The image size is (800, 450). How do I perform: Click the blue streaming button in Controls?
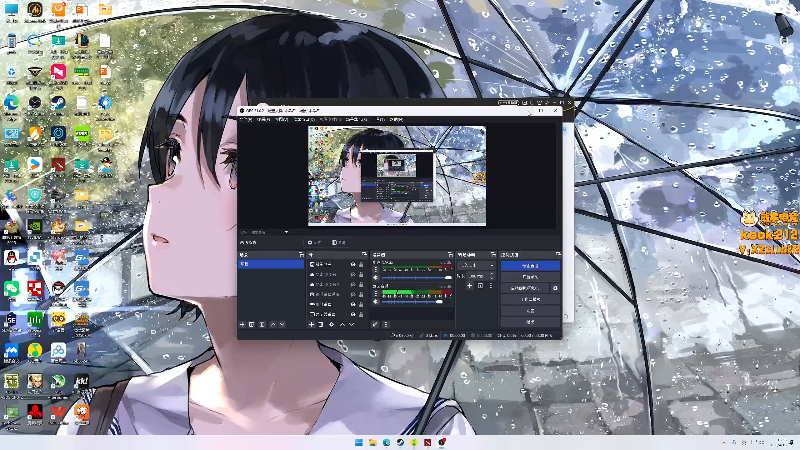530,266
